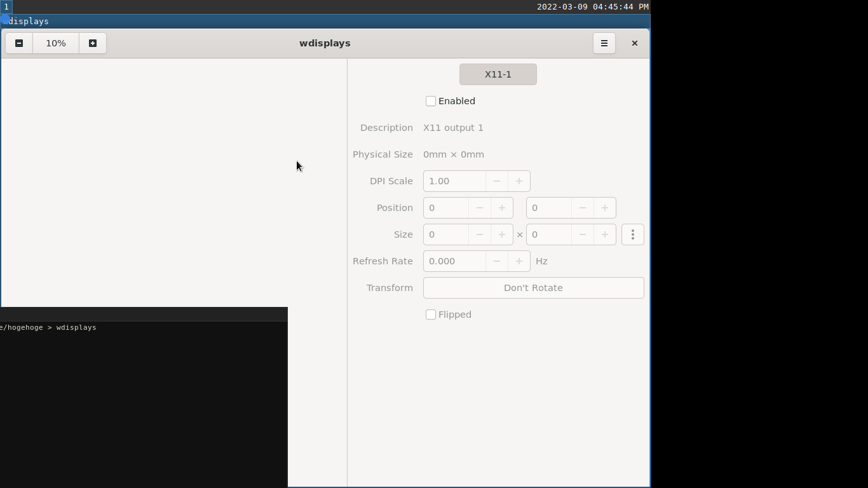868x488 pixels.
Task: Zoom out with the minus icon
Action: click(x=19, y=43)
